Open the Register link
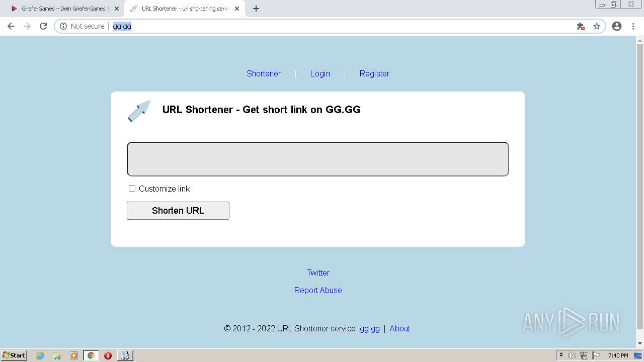Image resolution: width=644 pixels, height=362 pixels. pyautogui.click(x=374, y=73)
